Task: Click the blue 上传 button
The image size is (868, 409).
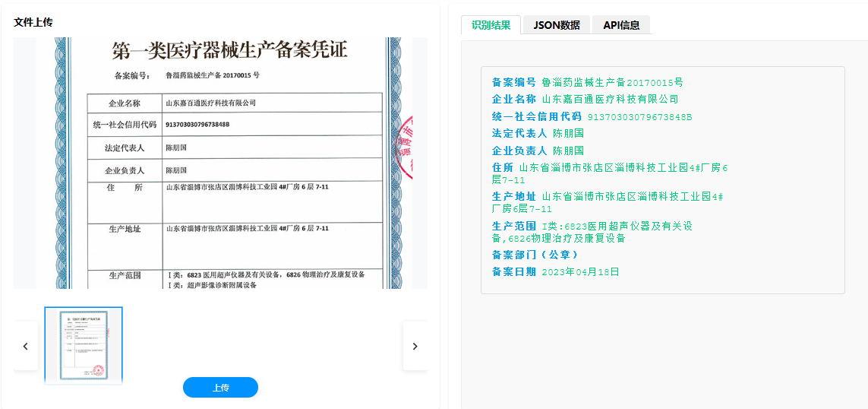Action: [x=220, y=388]
